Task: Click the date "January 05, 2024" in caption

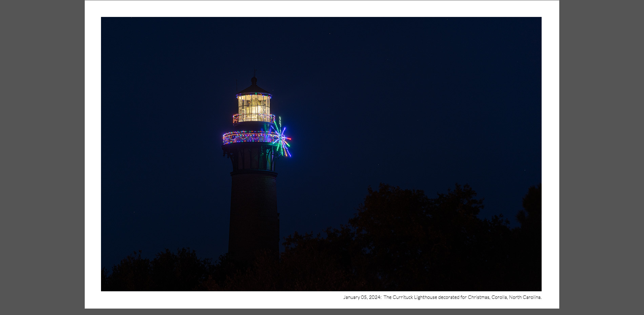Action: pos(362,297)
